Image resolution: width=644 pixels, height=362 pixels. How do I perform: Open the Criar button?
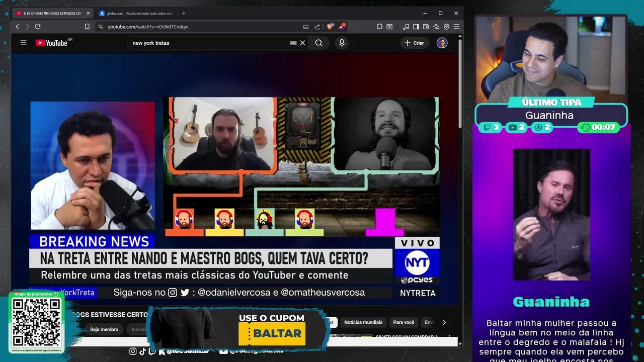click(415, 43)
